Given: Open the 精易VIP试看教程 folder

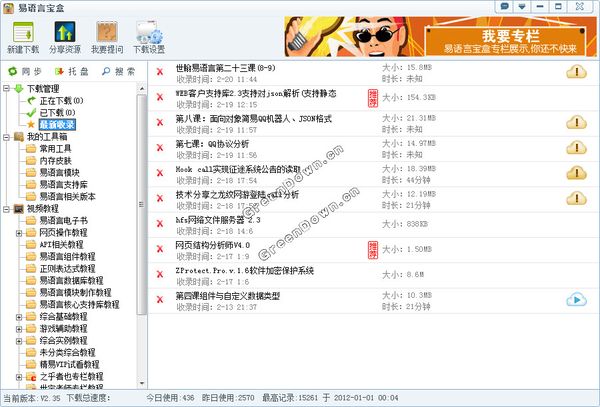Looking at the screenshot, I should [69, 365].
